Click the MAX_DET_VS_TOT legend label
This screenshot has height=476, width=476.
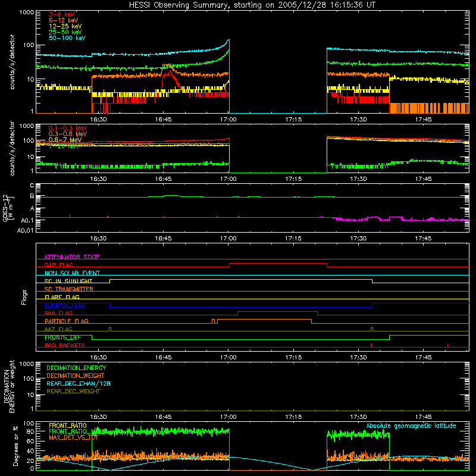73,437
